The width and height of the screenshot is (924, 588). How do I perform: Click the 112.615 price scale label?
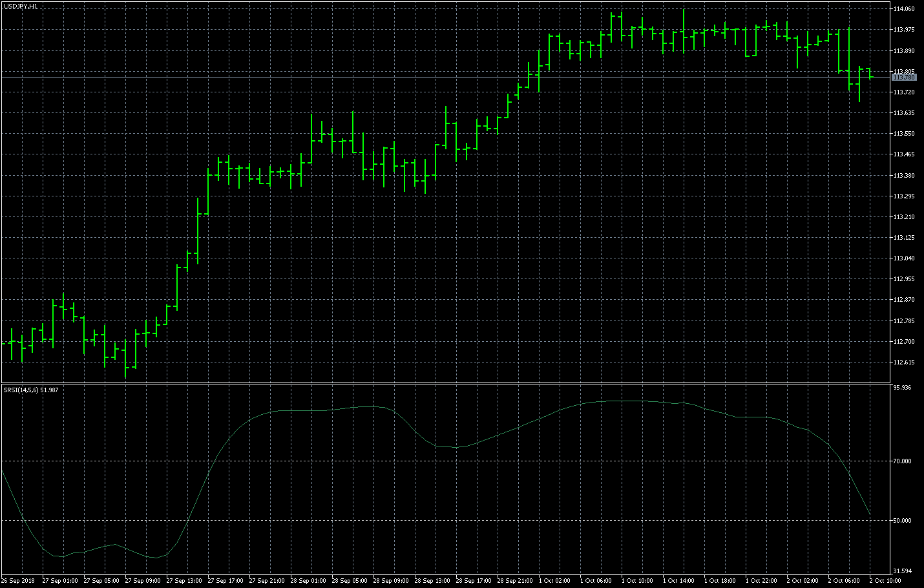(904, 362)
